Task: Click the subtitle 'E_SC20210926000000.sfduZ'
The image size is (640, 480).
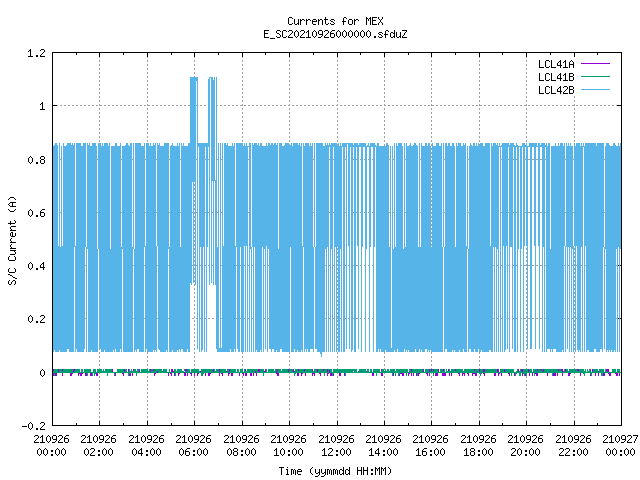Action: click(x=335, y=34)
